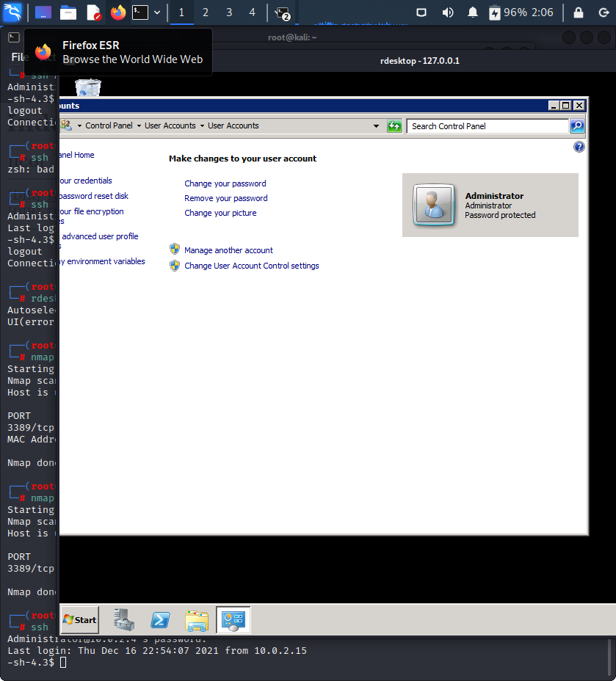Expand dropdown arrow after Control Panel breadcrumb

(x=139, y=126)
